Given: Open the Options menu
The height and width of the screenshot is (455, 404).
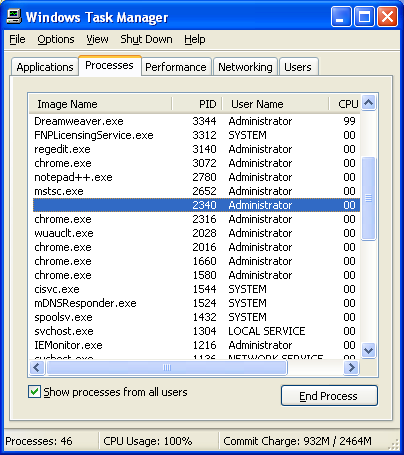Looking at the screenshot, I should 56,39.
